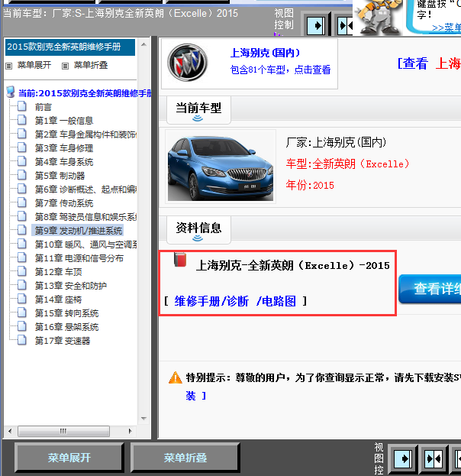The height and width of the screenshot is (476, 461).
Task: Click 菜单展开 in the sidebar header
Action: (x=34, y=65)
